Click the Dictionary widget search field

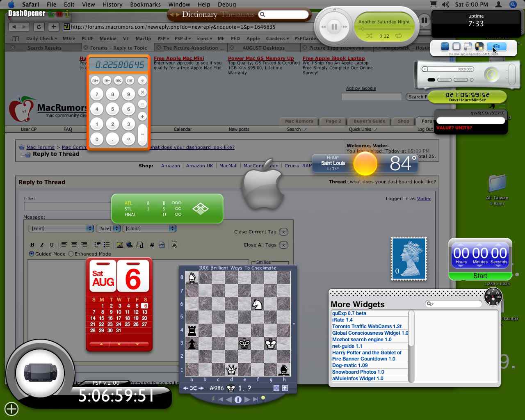[x=284, y=15]
